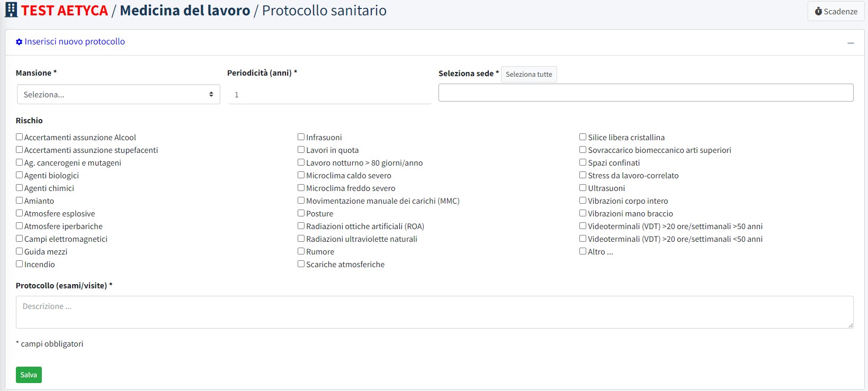Check the Spazi confinati risk
This screenshot has width=868, height=391.
(x=583, y=162)
